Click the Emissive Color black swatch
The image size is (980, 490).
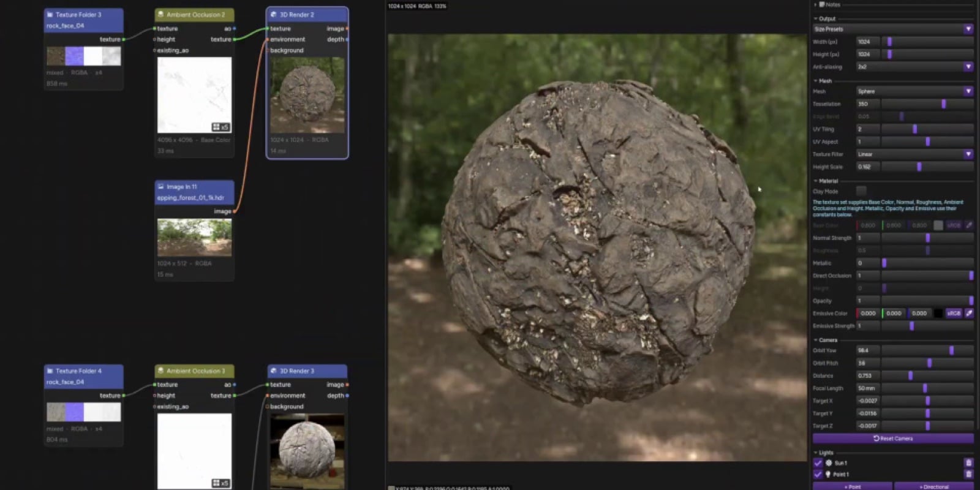(938, 313)
